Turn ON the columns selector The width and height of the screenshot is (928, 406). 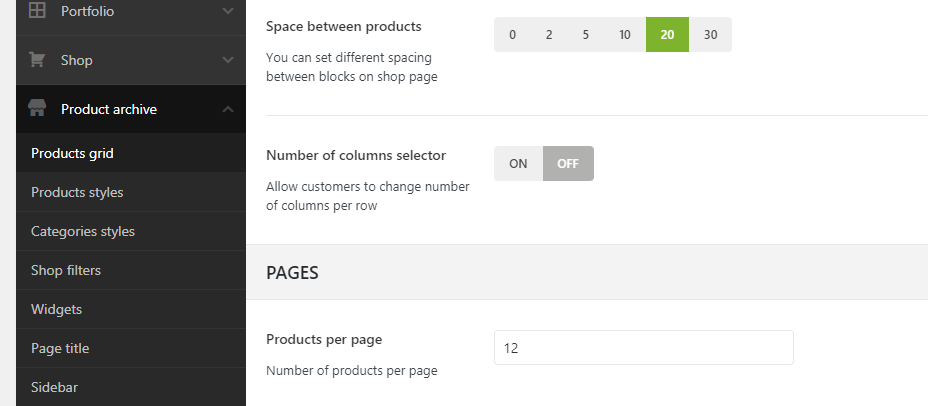click(x=518, y=164)
